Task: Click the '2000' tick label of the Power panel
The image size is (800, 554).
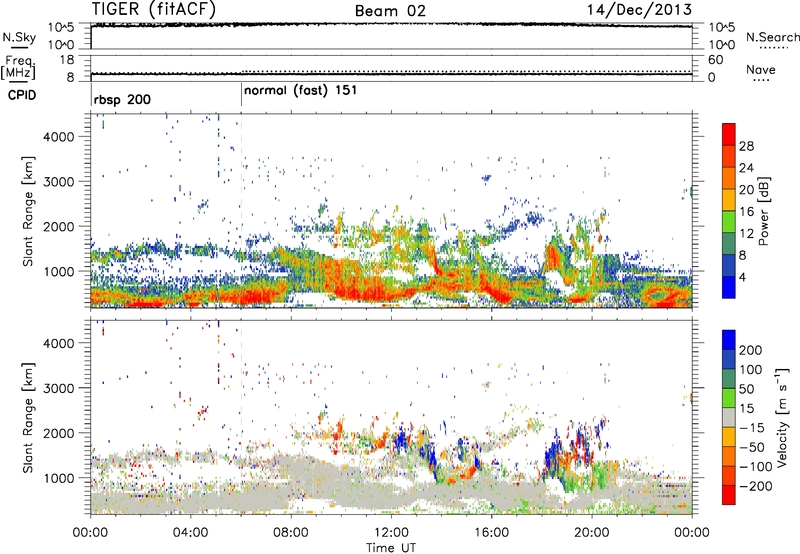Action: pyautogui.click(x=59, y=226)
